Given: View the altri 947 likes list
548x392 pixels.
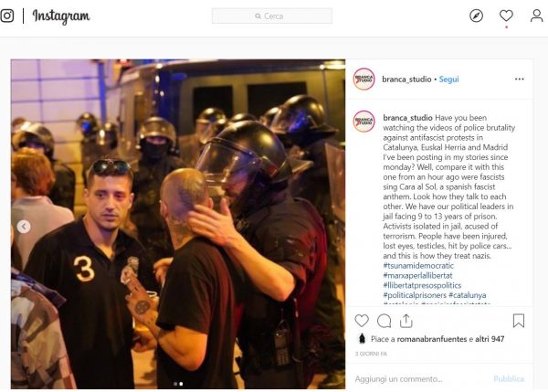Looking at the screenshot, I should point(490,339).
